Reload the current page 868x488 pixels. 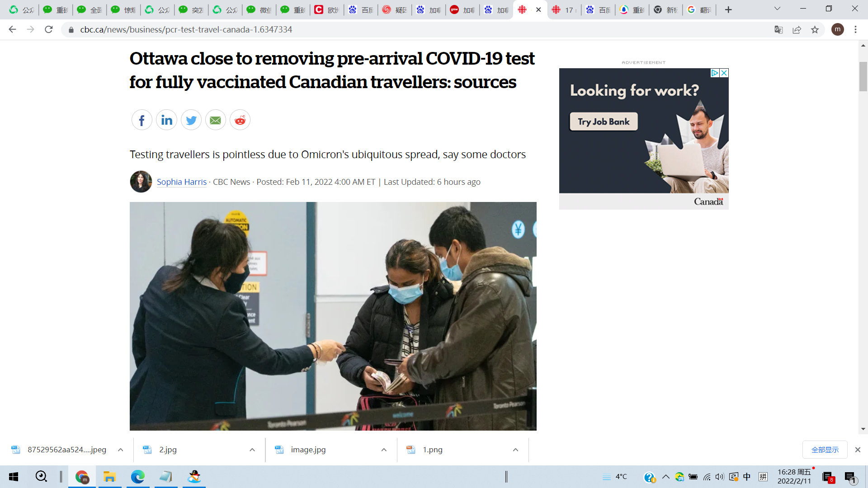coord(49,30)
